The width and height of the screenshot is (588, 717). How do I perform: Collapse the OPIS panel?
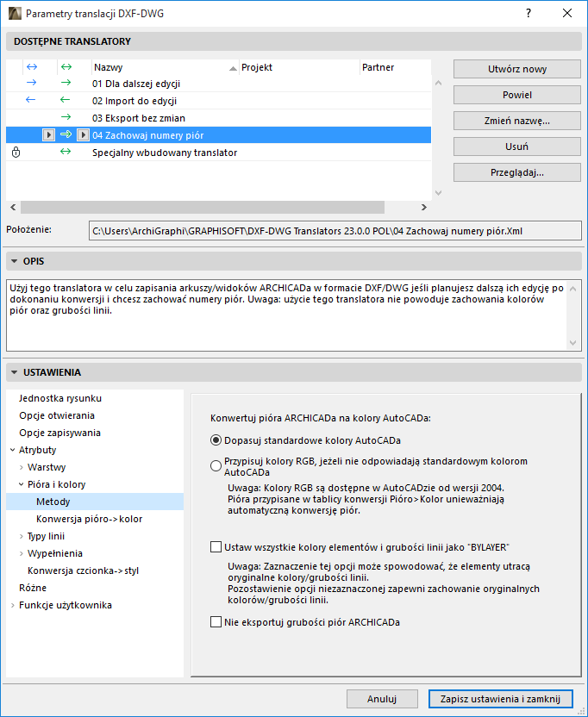pos(14,262)
